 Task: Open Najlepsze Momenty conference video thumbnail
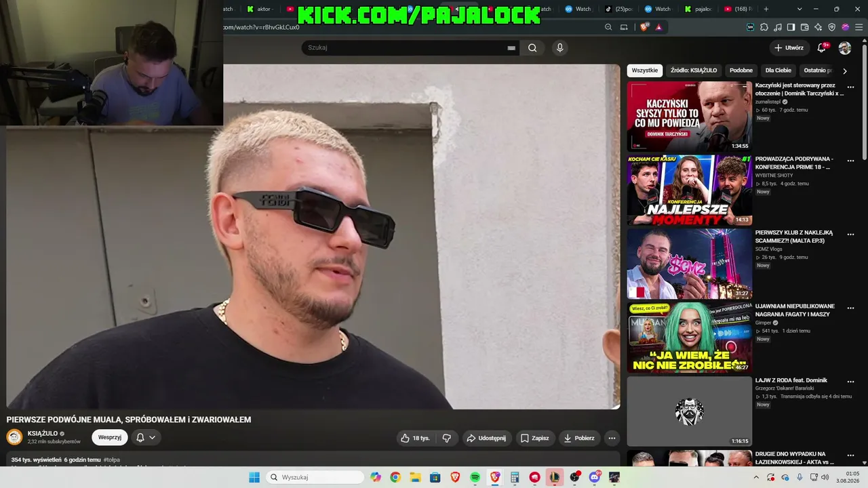690,190
